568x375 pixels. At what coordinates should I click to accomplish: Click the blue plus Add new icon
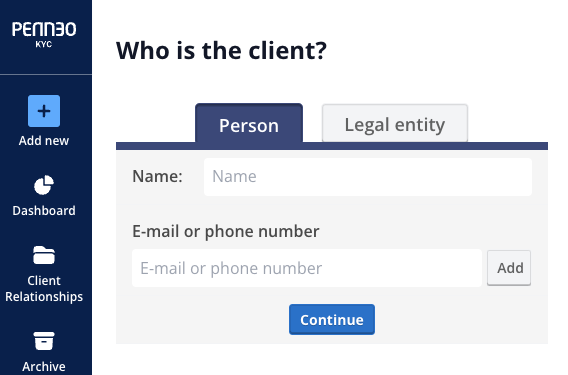pyautogui.click(x=44, y=111)
